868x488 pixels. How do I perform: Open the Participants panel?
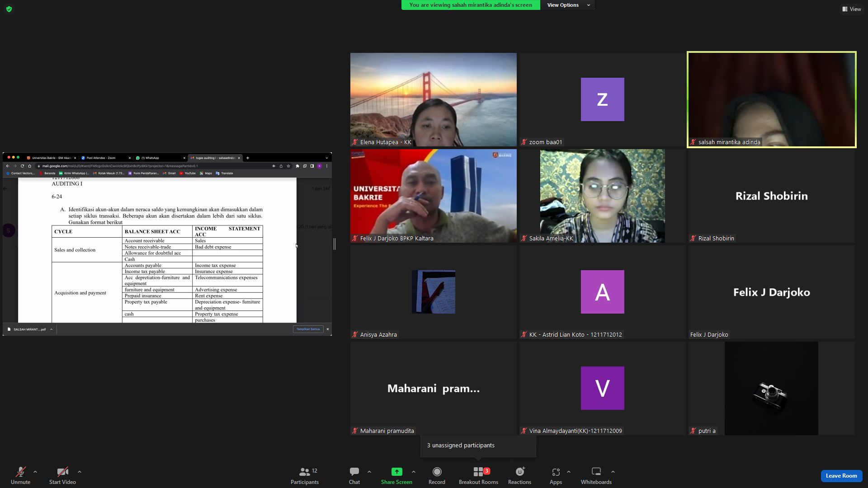305,475
